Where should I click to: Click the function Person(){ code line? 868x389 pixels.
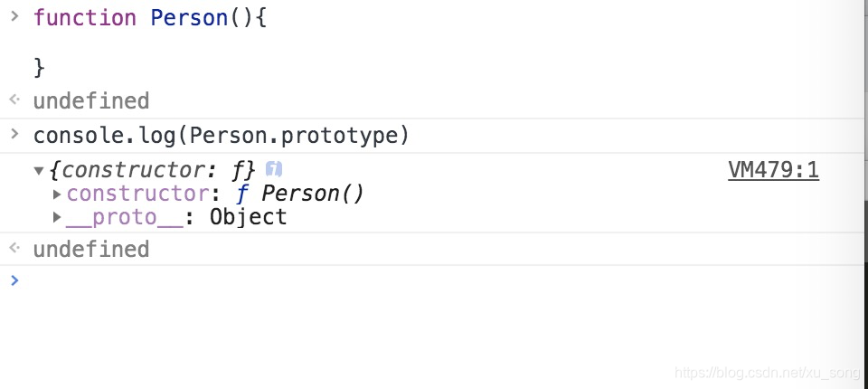click(x=150, y=18)
